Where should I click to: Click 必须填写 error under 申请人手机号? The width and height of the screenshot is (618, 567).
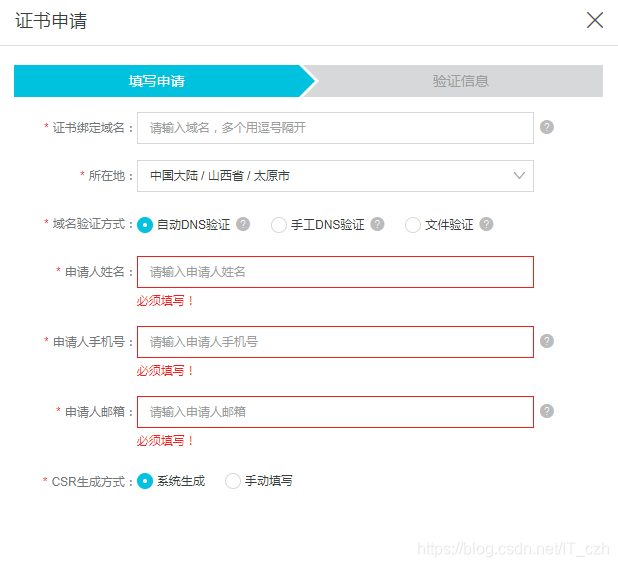pos(165,371)
